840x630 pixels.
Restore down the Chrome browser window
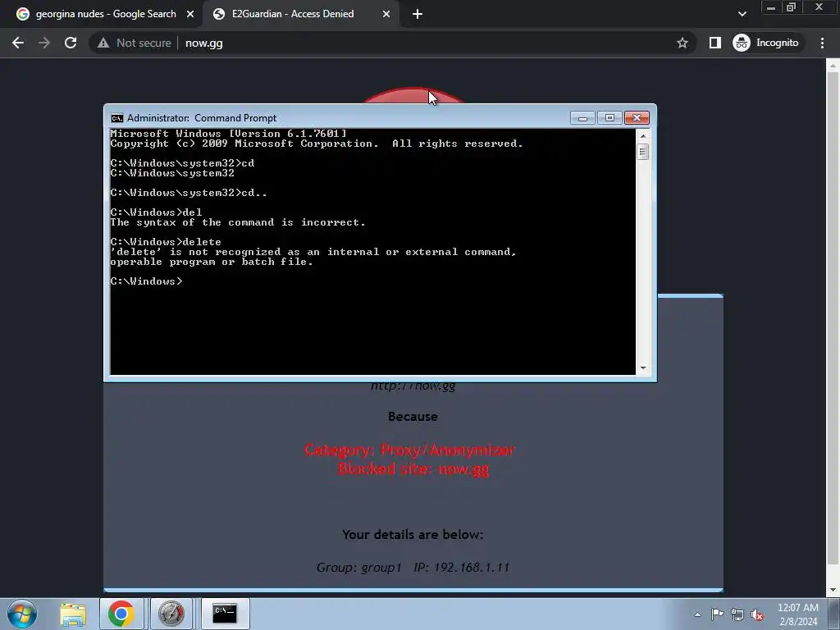point(792,7)
